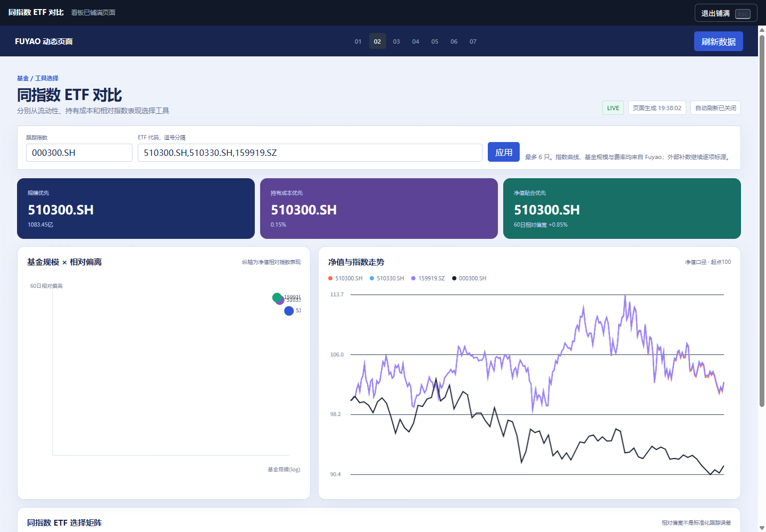Click the 净值口径 · 起点100 note
766x532 pixels.
click(707, 262)
